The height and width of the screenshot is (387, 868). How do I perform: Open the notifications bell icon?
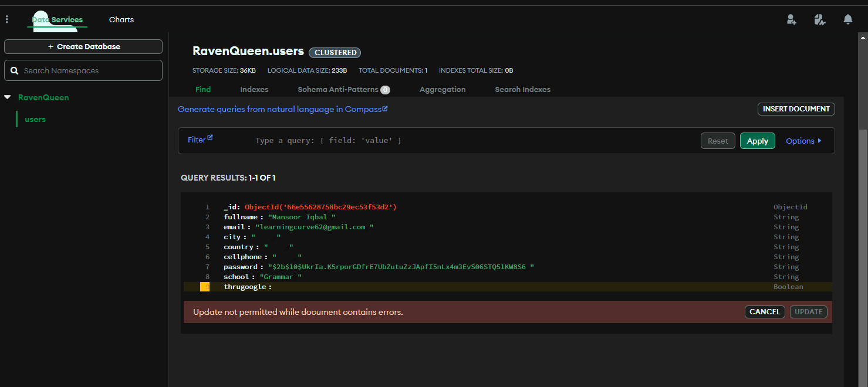(848, 19)
